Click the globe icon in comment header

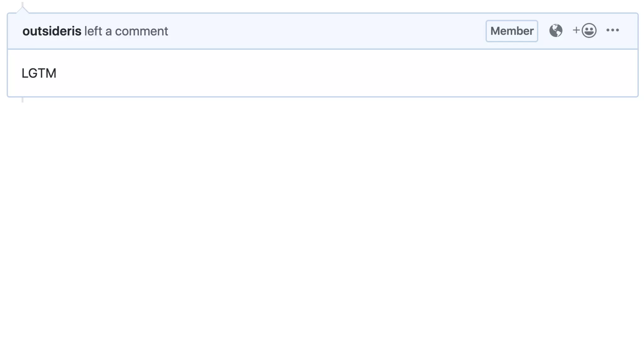point(556,30)
